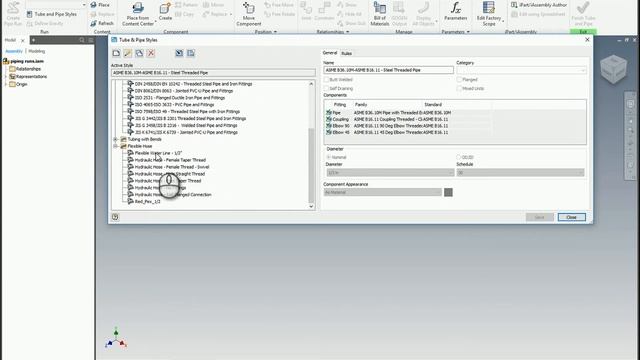Click scroll-down arrow of style list
The width and height of the screenshot is (640, 360).
pos(311,207)
